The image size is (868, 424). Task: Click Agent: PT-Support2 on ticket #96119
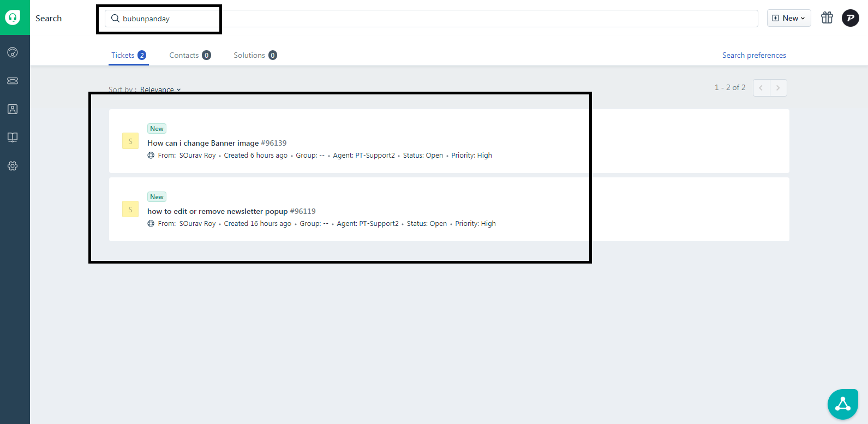(368, 224)
